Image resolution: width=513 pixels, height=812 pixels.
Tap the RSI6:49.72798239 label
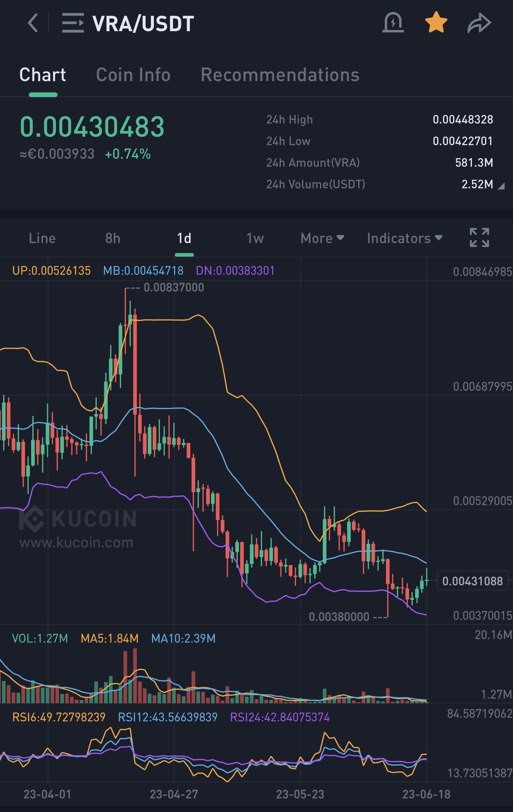point(59,717)
